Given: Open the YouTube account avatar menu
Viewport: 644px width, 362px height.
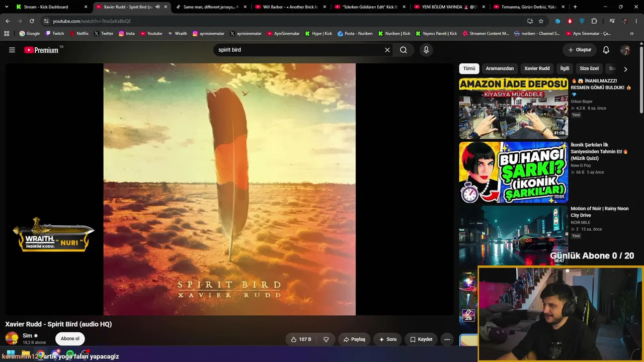Looking at the screenshot, I should pyautogui.click(x=625, y=50).
